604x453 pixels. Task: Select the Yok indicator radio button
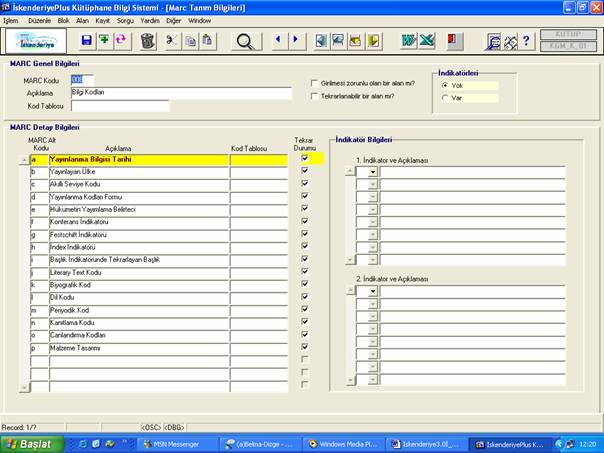[x=445, y=85]
